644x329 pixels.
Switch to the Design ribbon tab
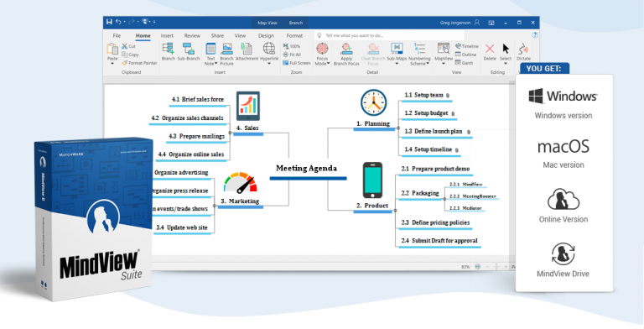tap(266, 36)
